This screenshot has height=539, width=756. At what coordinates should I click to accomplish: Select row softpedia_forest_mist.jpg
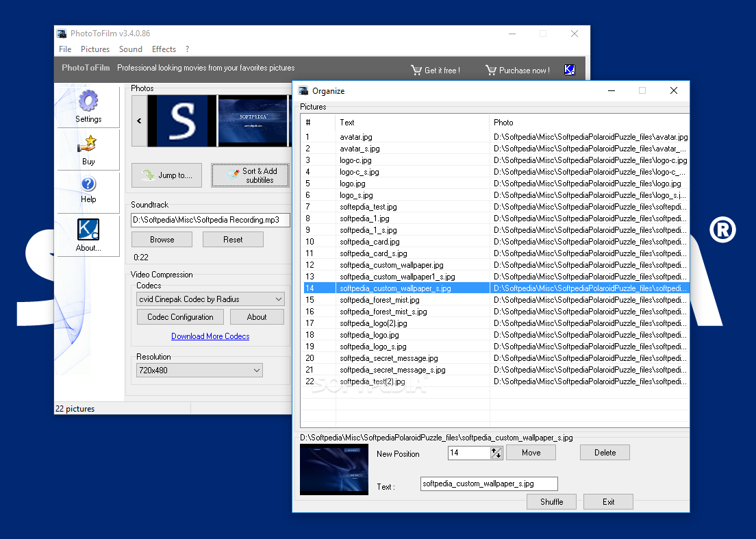pyautogui.click(x=494, y=300)
